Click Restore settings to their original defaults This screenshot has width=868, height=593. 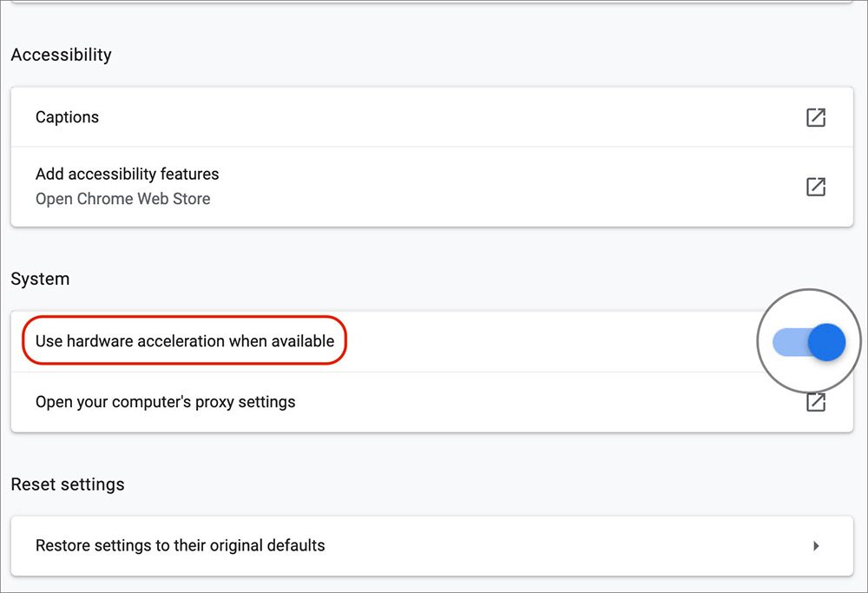click(x=180, y=545)
